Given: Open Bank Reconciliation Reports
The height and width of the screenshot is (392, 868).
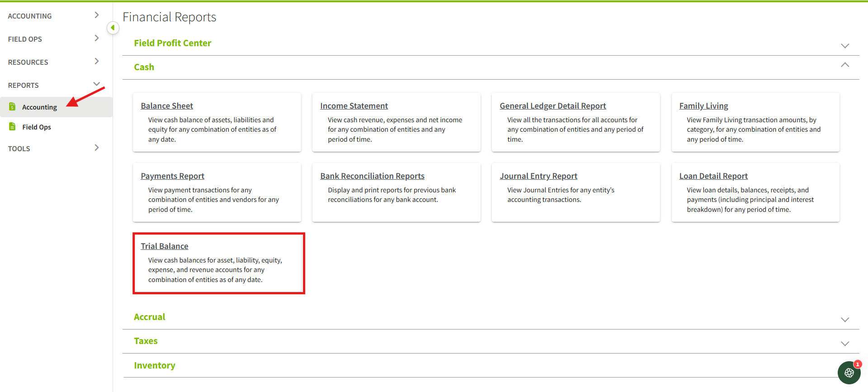Looking at the screenshot, I should [x=372, y=176].
